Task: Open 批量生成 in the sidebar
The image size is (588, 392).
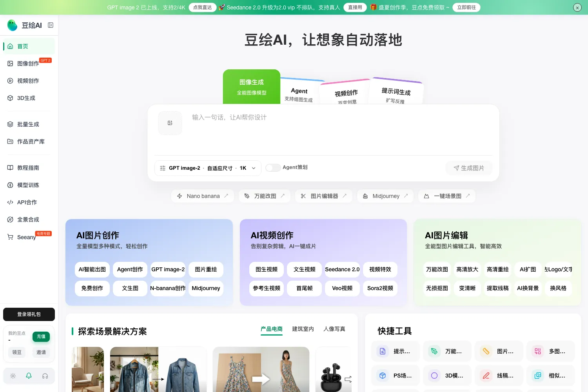Action: tap(29, 124)
